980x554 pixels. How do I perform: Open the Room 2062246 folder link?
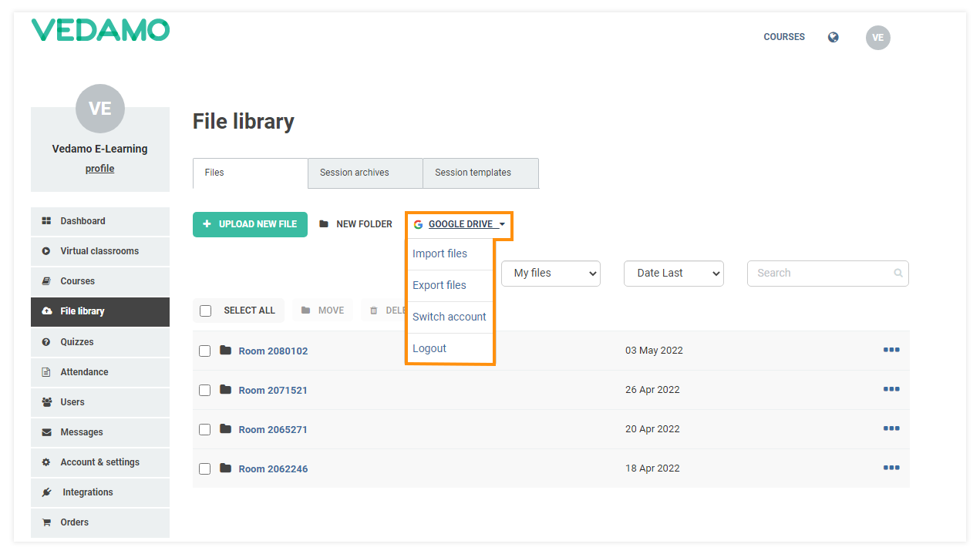point(273,468)
